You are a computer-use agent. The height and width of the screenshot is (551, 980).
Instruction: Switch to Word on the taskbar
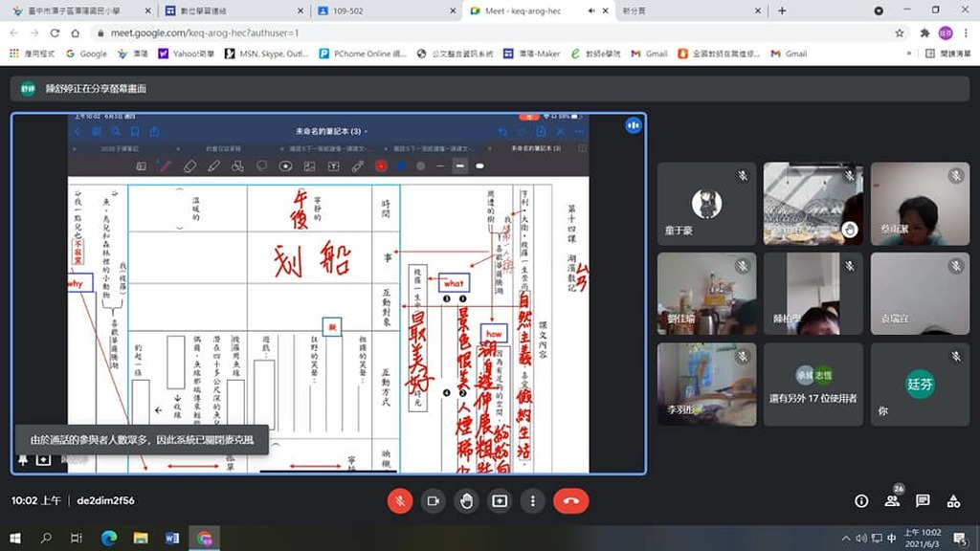tap(172, 538)
